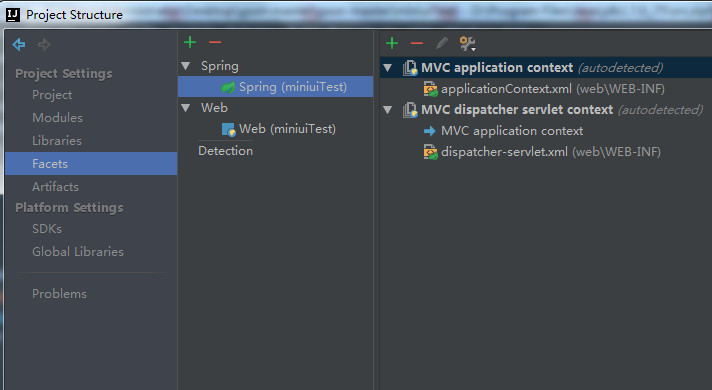Click the Spring leaf icon next to miniuiTest
The height and width of the screenshot is (390, 712).
point(228,87)
